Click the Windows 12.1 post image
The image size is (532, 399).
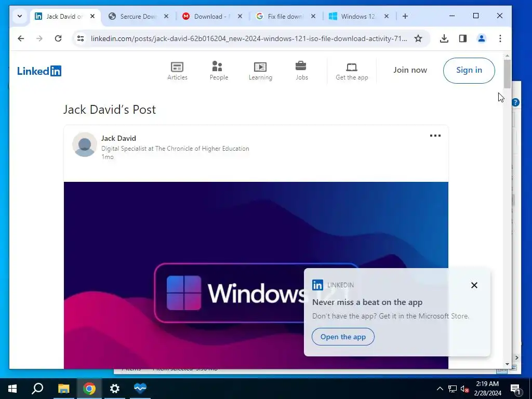click(x=256, y=275)
